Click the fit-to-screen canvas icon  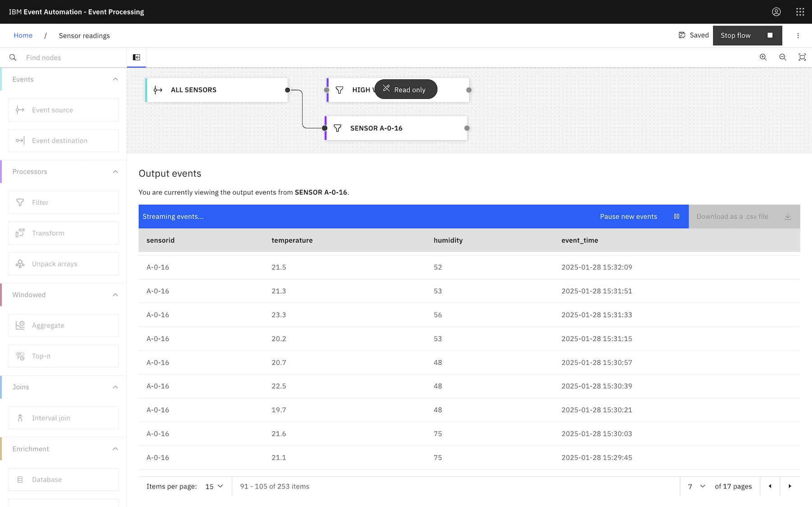[802, 57]
